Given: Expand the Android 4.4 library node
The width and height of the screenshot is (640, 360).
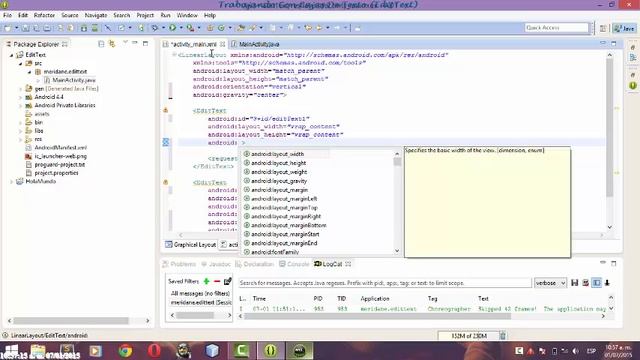Looking at the screenshot, I should click(20, 97).
